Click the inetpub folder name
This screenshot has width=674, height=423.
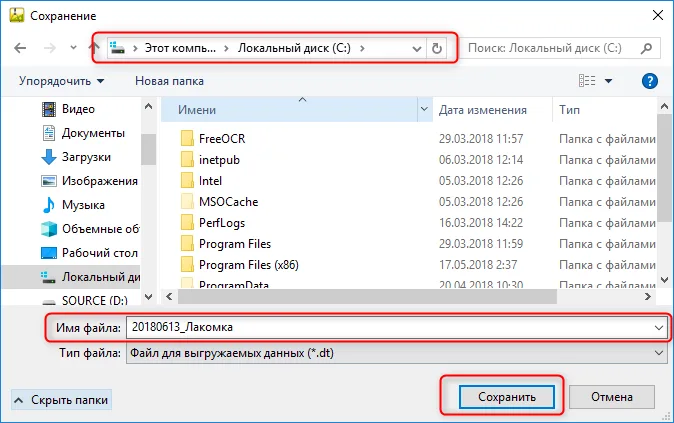click(x=219, y=160)
